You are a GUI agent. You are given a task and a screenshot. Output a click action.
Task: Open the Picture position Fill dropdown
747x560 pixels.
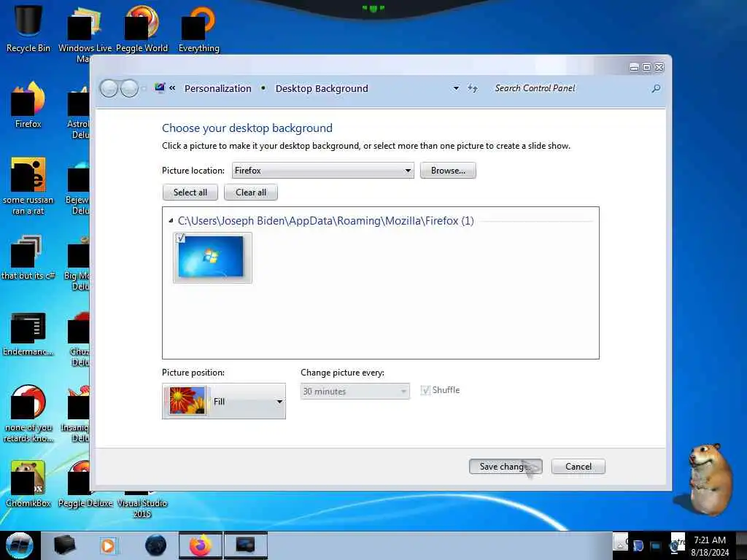point(224,401)
